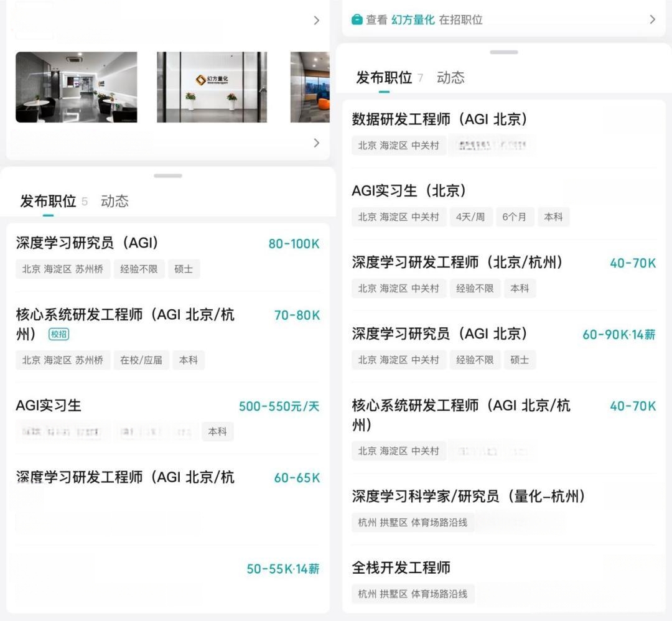Tap the 校招 badge on 核心系统研发工程师

click(58, 334)
